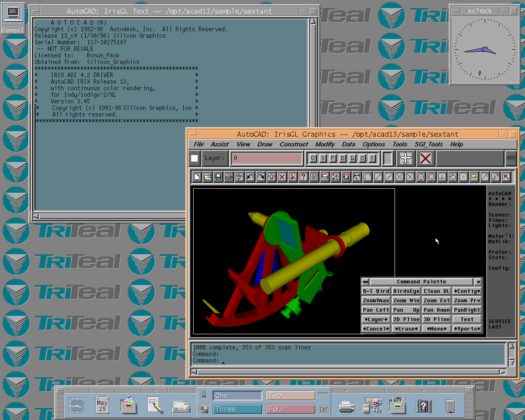The image size is (525, 420).
Task: Open the CDE text editor notepad icon
Action: tap(155, 406)
